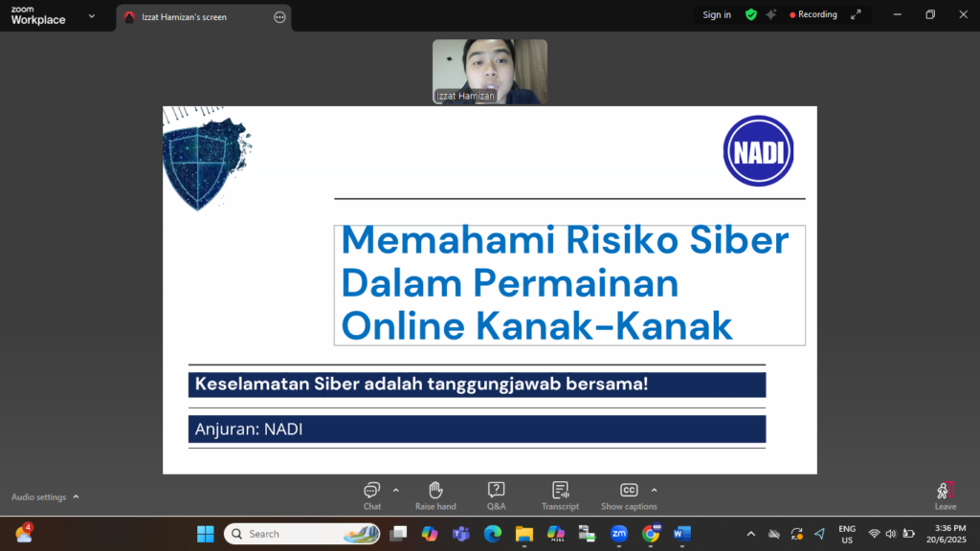
Task: Leave the meeting
Action: coord(945,495)
